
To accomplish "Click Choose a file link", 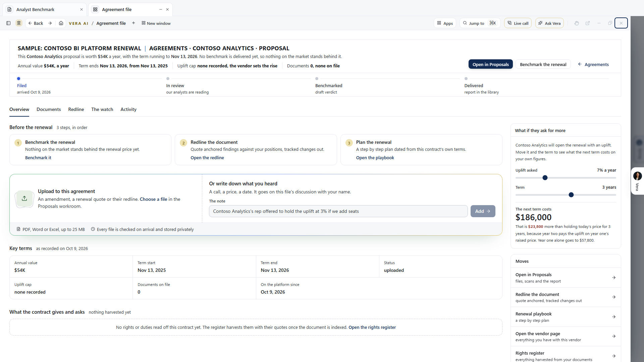I will point(153,199).
